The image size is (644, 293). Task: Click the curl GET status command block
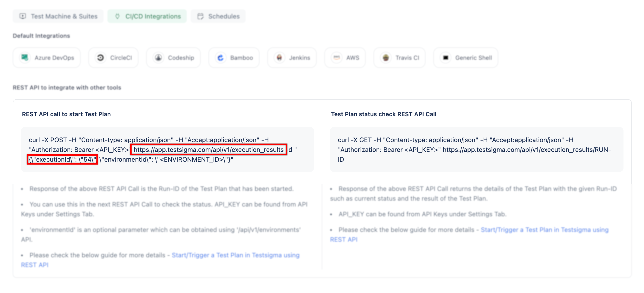click(477, 149)
